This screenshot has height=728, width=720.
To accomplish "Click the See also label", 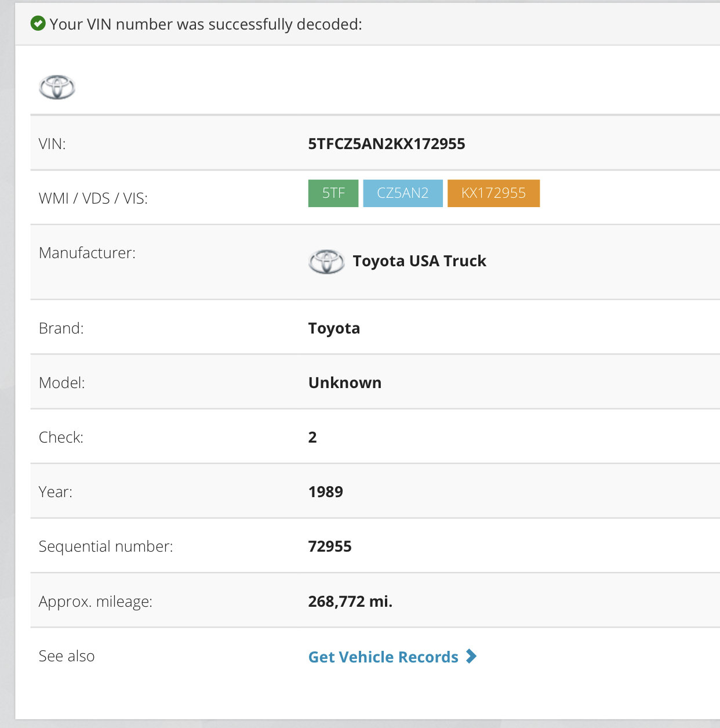I will click(67, 656).
